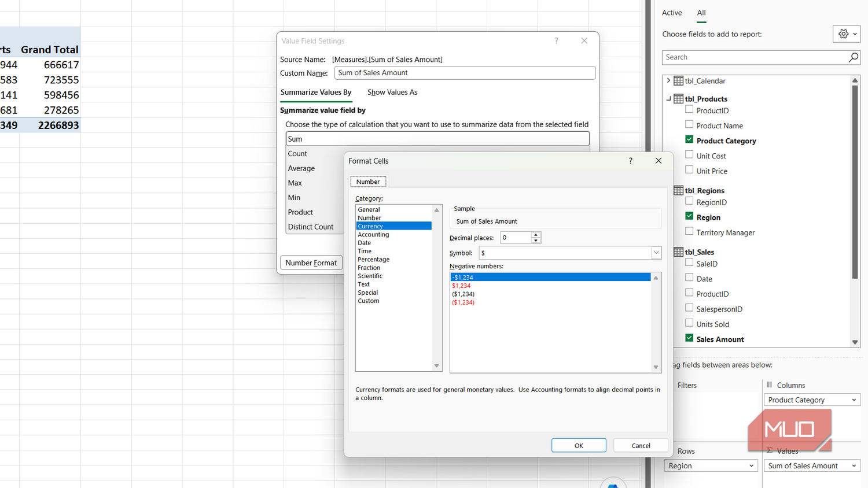
Task: Select Count in summarize calculation list
Action: pyautogui.click(x=297, y=154)
